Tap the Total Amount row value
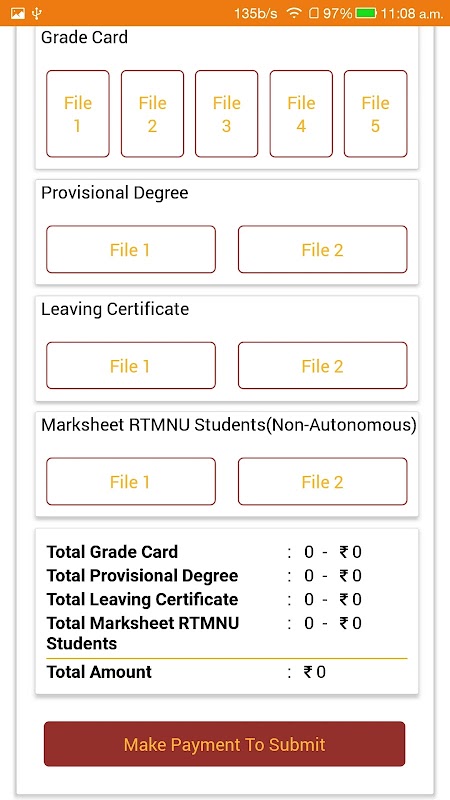450x800 pixels. 315,672
